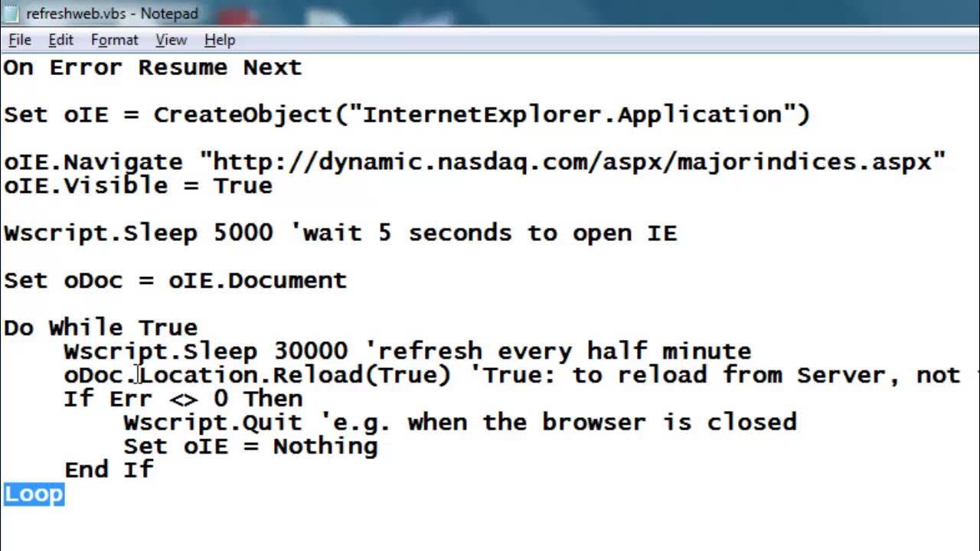980x551 pixels.
Task: Place cursor on the Do While True line
Action: 100,328
